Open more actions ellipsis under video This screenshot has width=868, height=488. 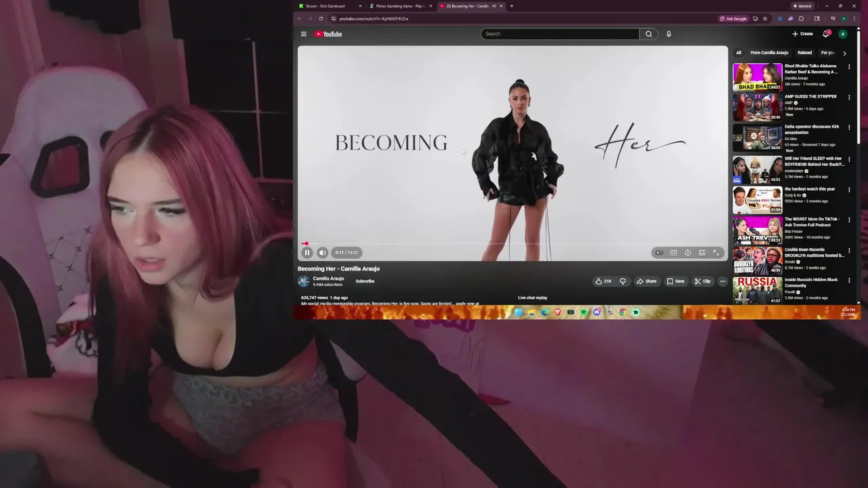722,281
